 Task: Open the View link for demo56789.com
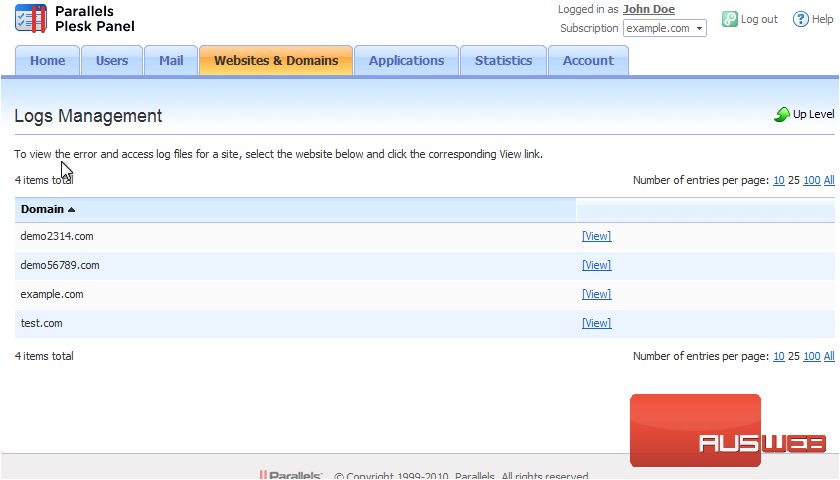click(596, 266)
